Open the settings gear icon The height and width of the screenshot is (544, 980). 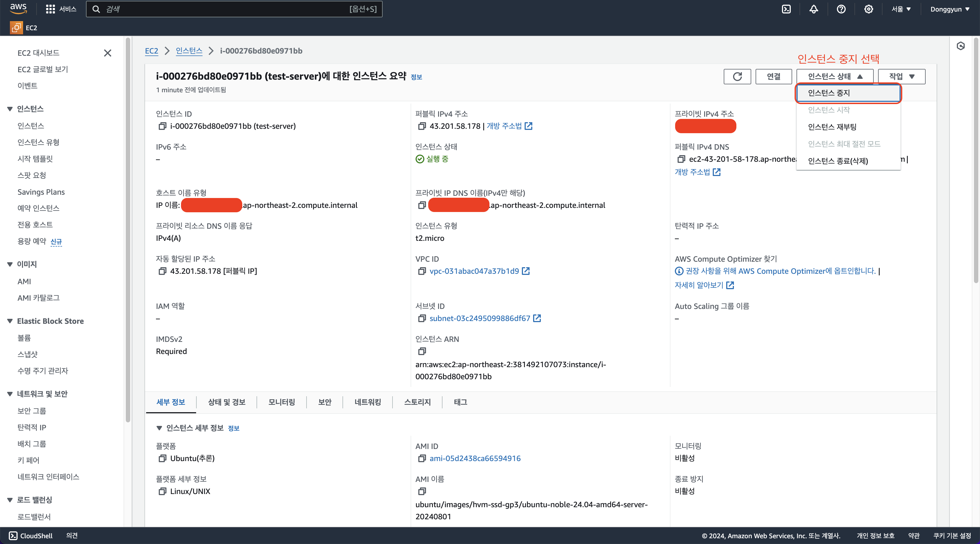(x=868, y=9)
